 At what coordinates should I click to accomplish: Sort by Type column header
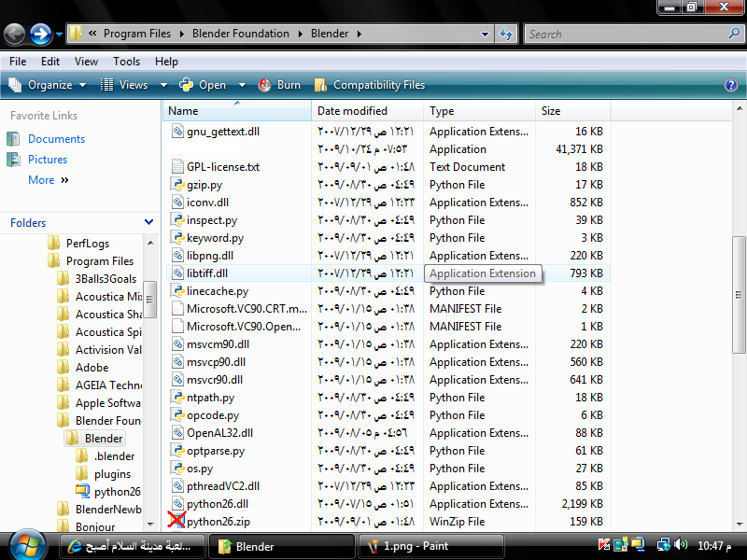coord(479,111)
